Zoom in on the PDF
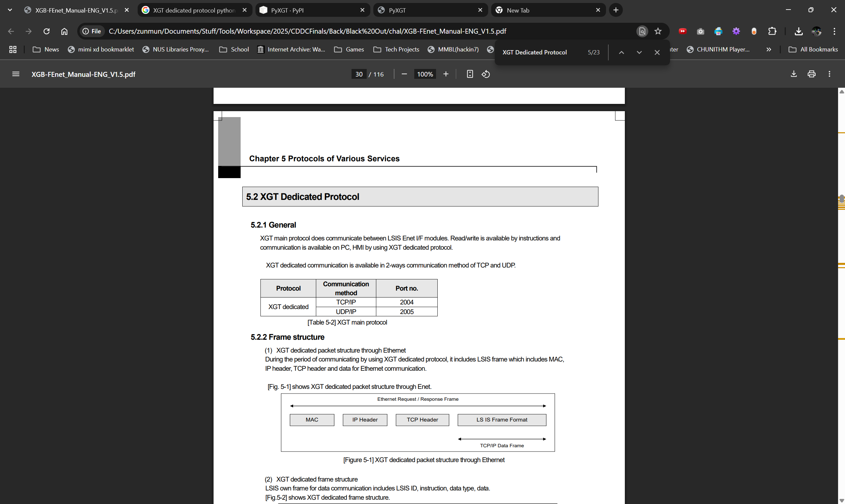The width and height of the screenshot is (845, 504). tap(446, 74)
